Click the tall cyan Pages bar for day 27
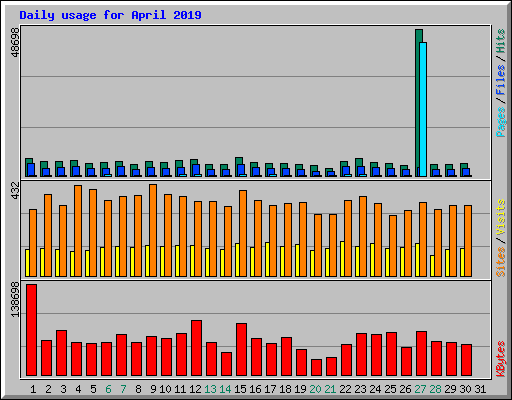This screenshot has width=512, height=400. click(x=423, y=109)
